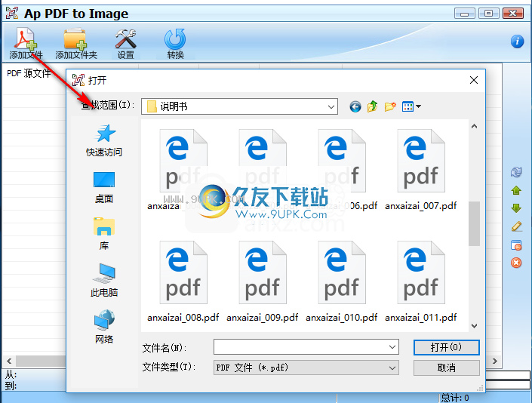Click the file list vertical scrollbar thumb
This screenshot has width=532, height=403.
(x=475, y=223)
